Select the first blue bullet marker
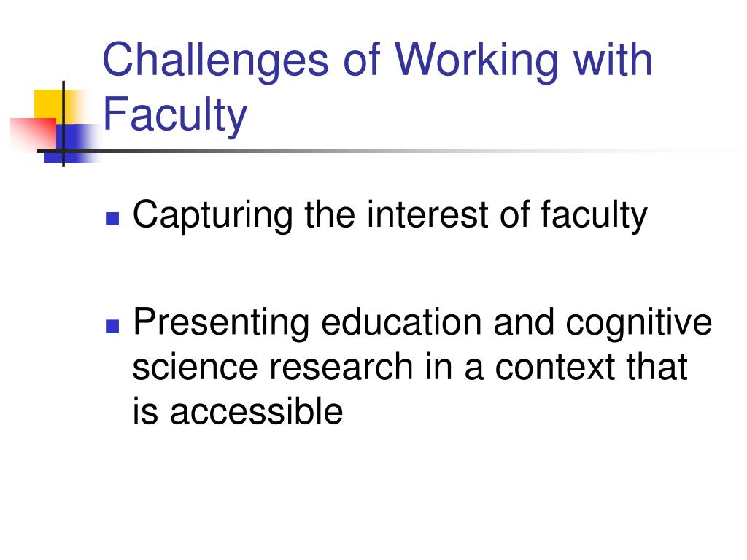747x560 pixels. tap(112, 218)
